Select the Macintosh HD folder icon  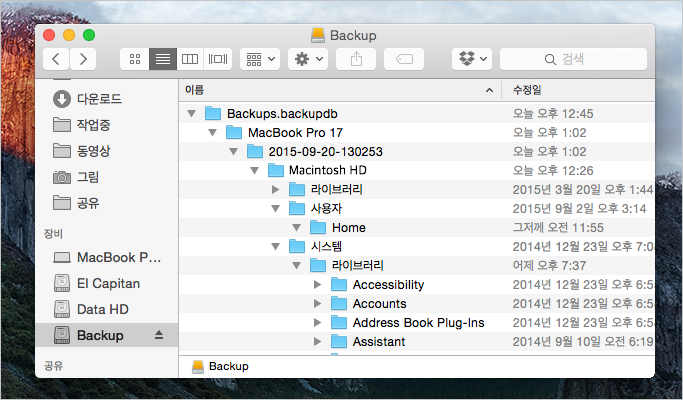click(276, 170)
